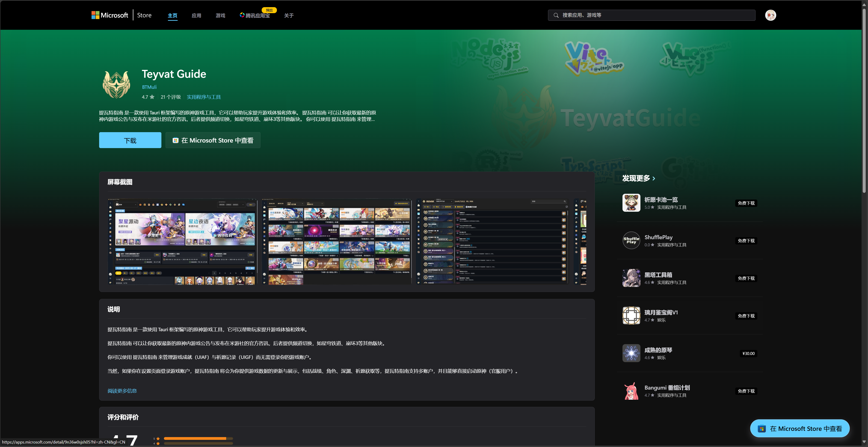The image size is (868, 447).
Task: Expand description with 阅读更多信息
Action: [x=122, y=390]
